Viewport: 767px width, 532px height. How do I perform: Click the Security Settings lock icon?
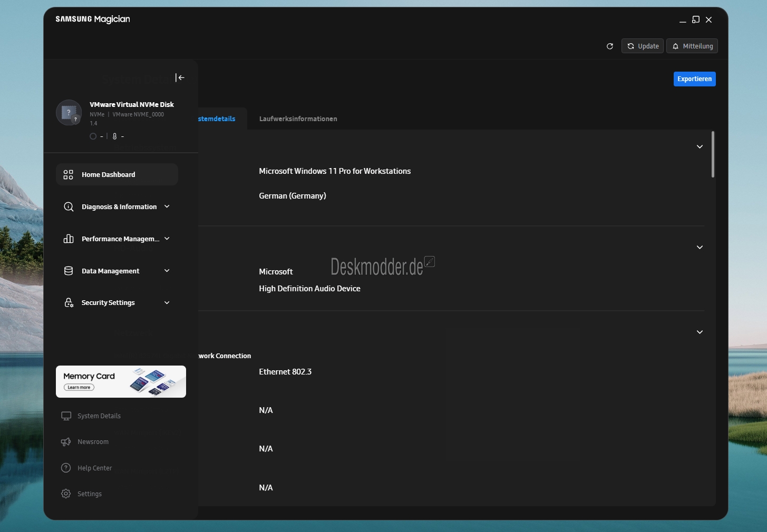tap(69, 303)
